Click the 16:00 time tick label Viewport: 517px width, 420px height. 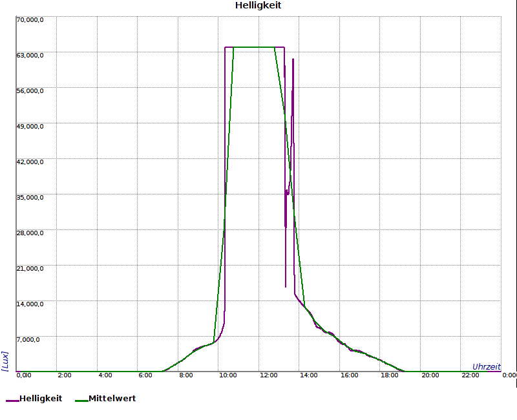[x=349, y=375]
